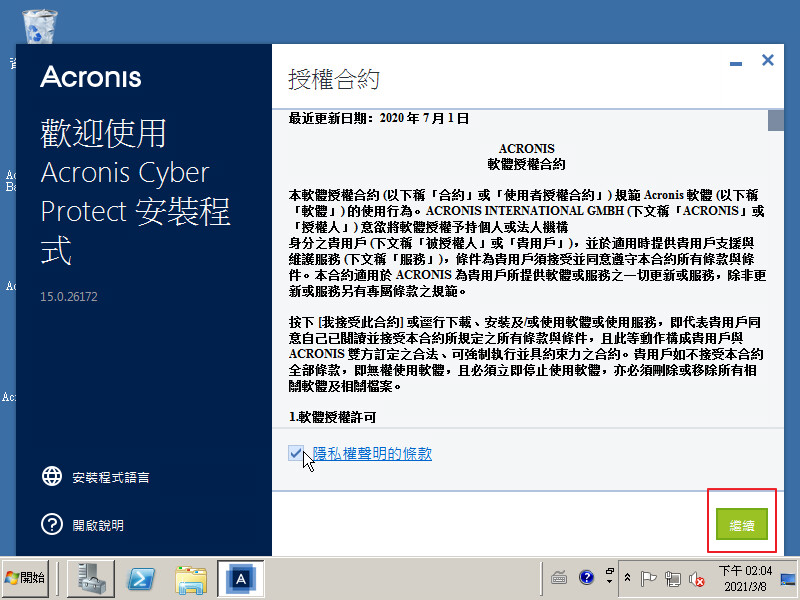Select the Acronis installer taskbar button
This screenshot has width=800, height=600.
click(x=240, y=578)
